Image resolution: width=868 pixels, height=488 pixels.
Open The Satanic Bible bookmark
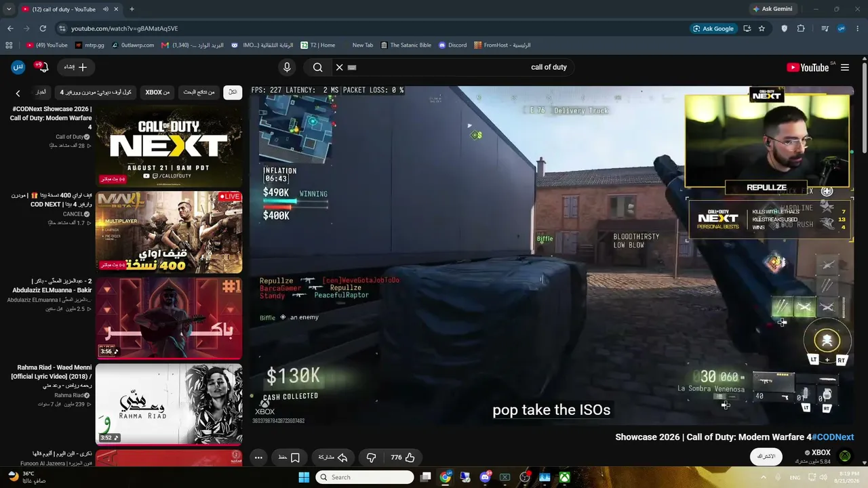406,45
